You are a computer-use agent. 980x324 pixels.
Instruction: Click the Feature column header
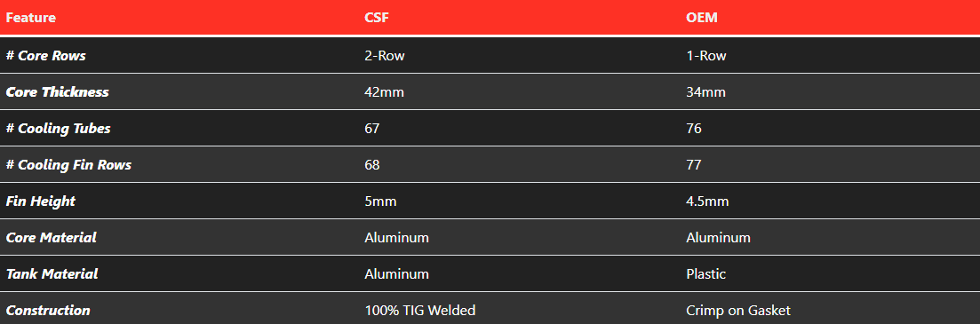click(30, 18)
